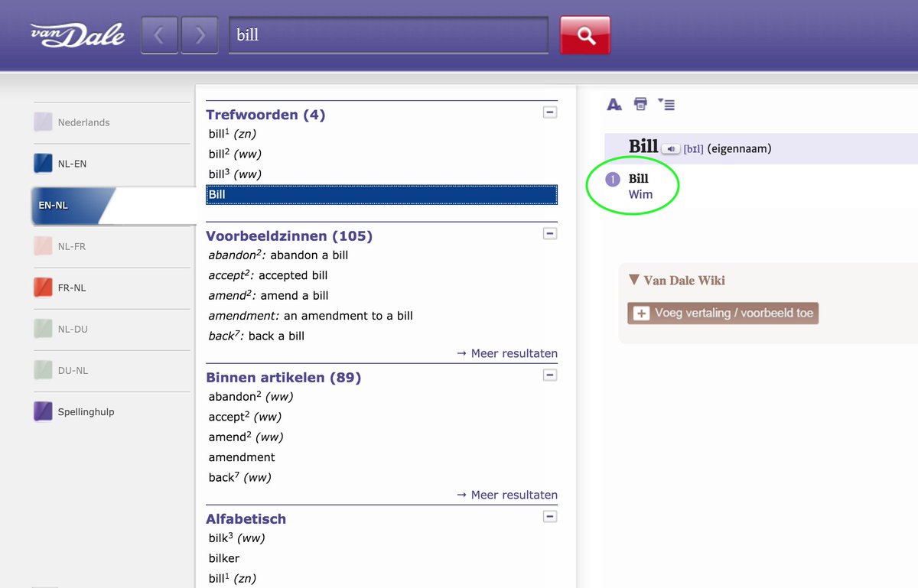Select the highlighted 'Bill' headword
Screen dimensions: 918x588
coord(382,195)
